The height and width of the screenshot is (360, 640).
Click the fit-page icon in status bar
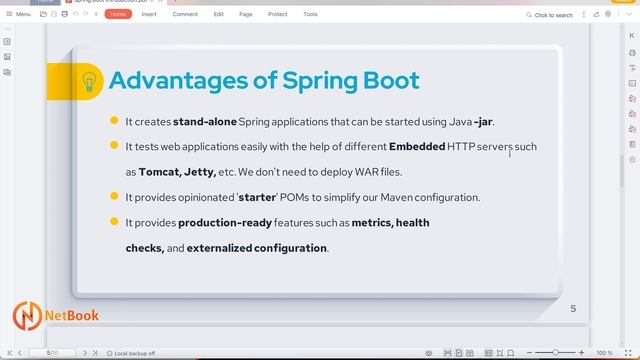click(x=500, y=353)
